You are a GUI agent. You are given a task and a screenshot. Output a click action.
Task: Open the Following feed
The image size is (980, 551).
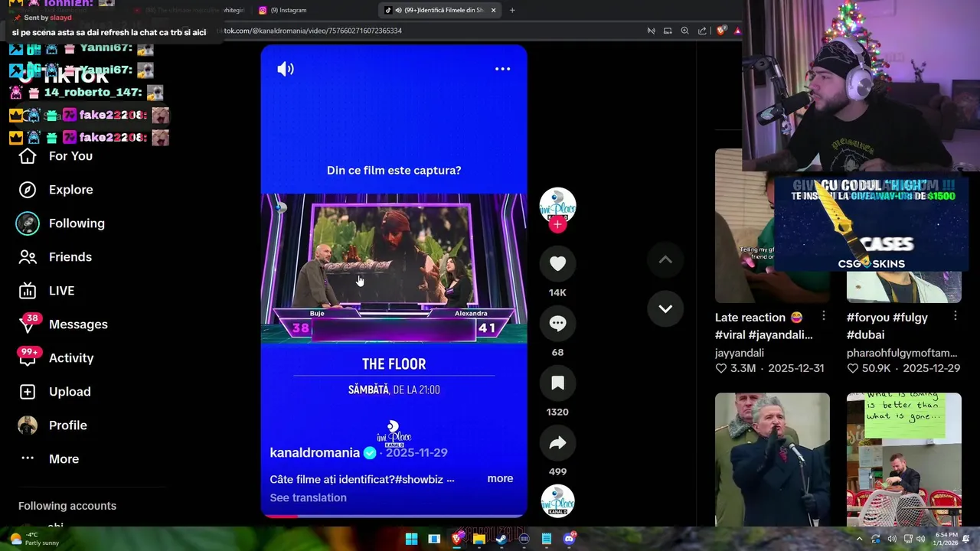[77, 223]
